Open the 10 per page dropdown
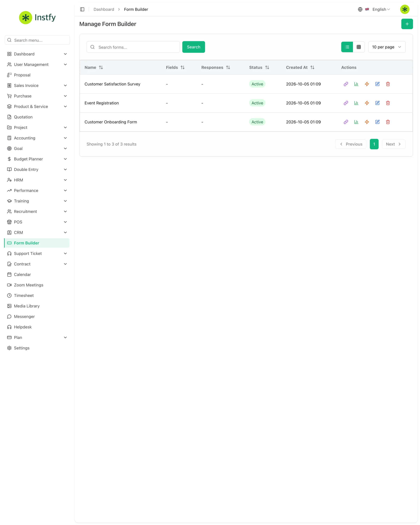420x525 pixels. 387,47
